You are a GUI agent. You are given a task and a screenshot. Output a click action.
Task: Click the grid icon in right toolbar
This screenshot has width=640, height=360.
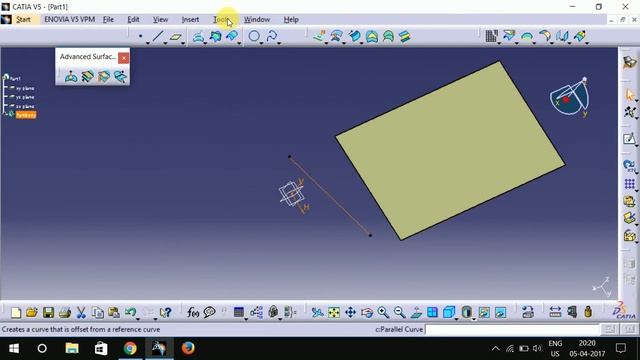(629, 184)
